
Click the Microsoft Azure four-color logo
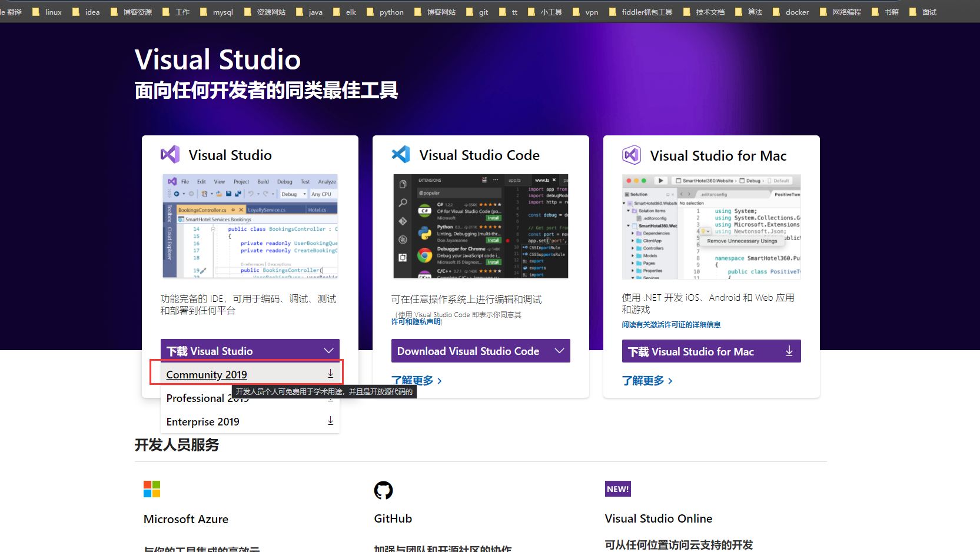pos(152,489)
